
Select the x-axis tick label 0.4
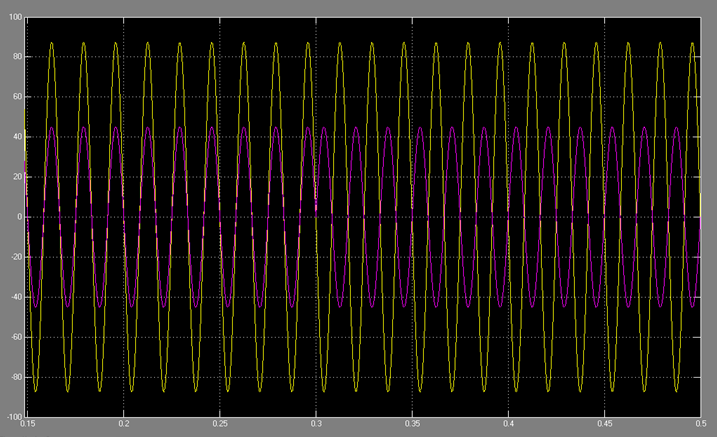tap(508, 424)
